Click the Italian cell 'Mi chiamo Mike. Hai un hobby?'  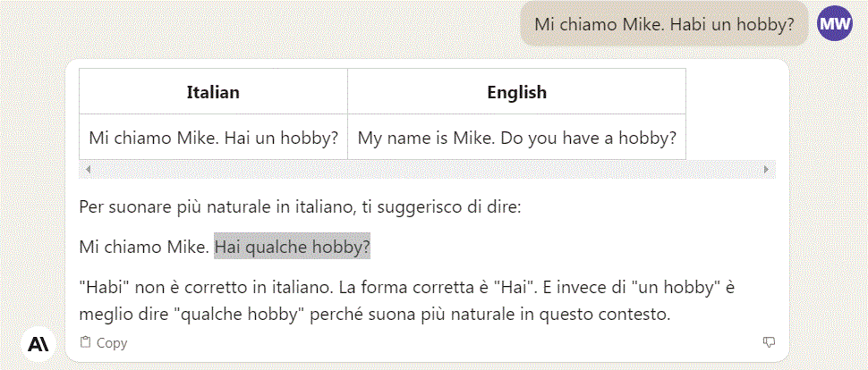(213, 137)
